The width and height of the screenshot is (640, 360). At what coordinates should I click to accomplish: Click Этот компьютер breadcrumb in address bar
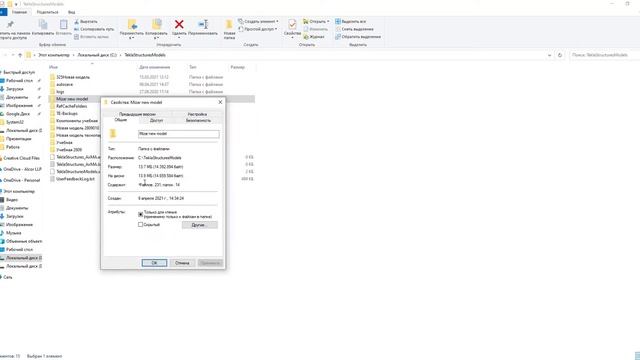click(x=54, y=55)
